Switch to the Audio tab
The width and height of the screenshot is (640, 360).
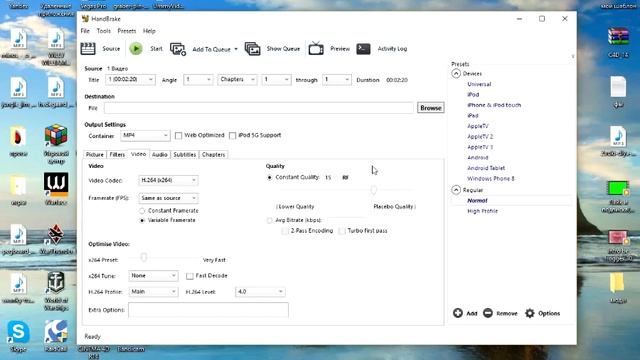(159, 155)
